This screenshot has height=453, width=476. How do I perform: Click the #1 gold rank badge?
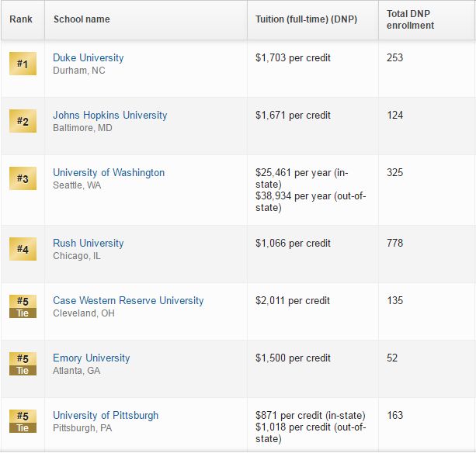pyautogui.click(x=23, y=64)
